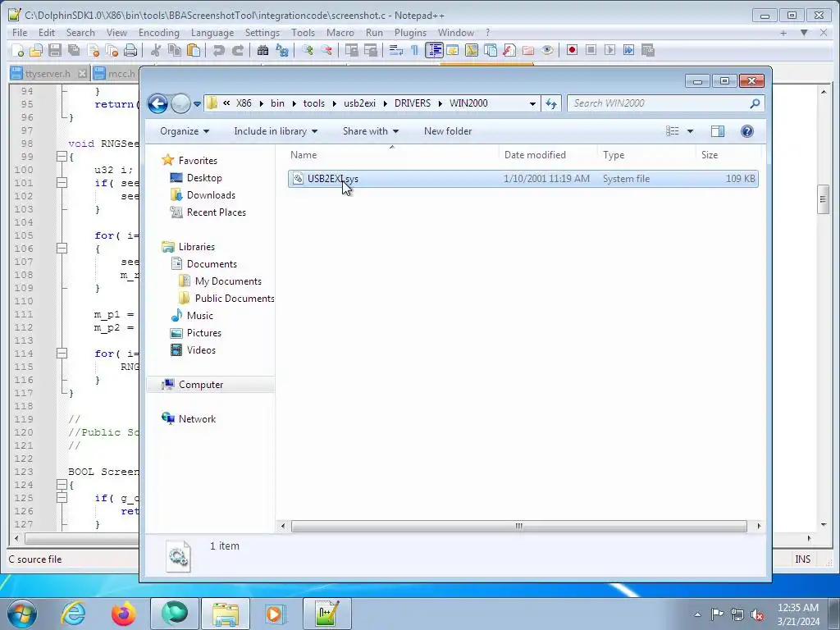Toggle the Monitoring eye icon in Notepad++
840x630 pixels.
click(x=547, y=50)
